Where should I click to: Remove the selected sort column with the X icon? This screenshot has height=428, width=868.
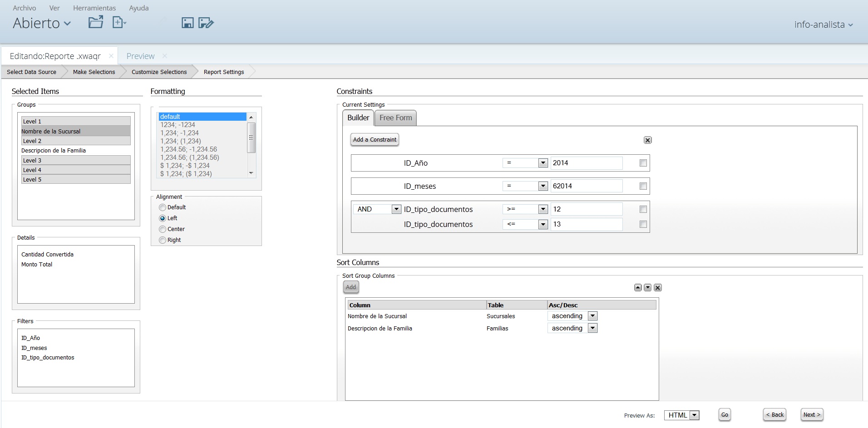[658, 287]
